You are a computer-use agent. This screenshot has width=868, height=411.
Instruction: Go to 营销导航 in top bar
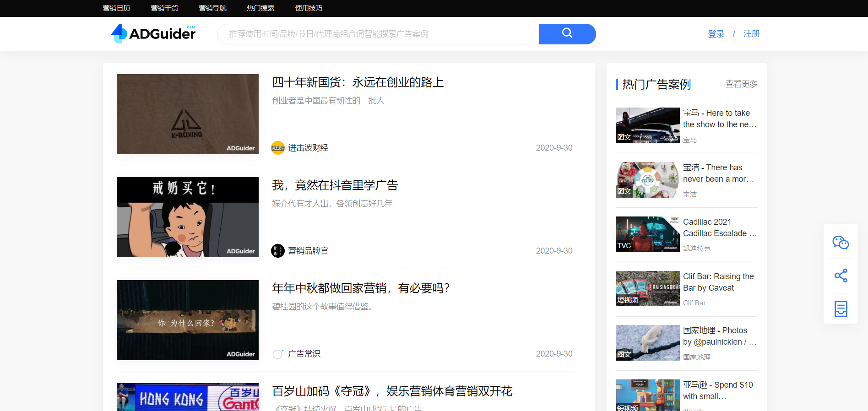pyautogui.click(x=212, y=8)
